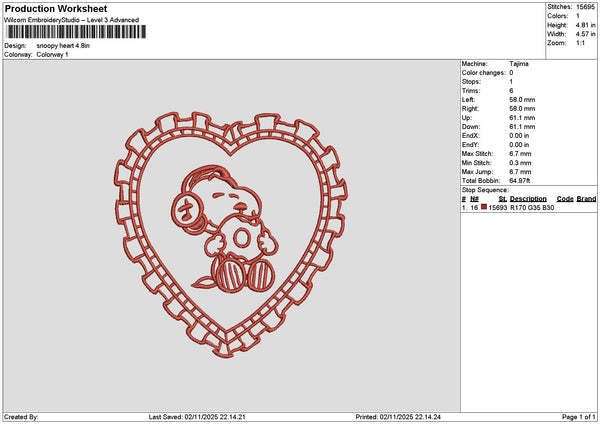The width and height of the screenshot is (600, 424).
Task: Click design name 'snoopy heart 4.8in'
Action: point(63,46)
